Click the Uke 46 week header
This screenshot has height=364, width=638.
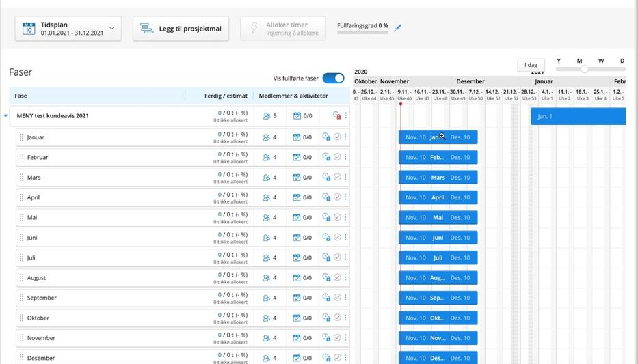[x=404, y=98]
